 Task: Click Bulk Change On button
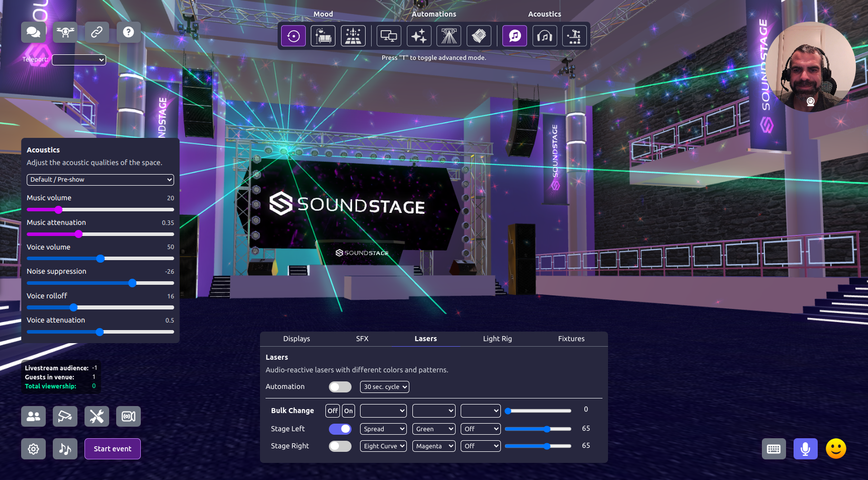coord(349,411)
